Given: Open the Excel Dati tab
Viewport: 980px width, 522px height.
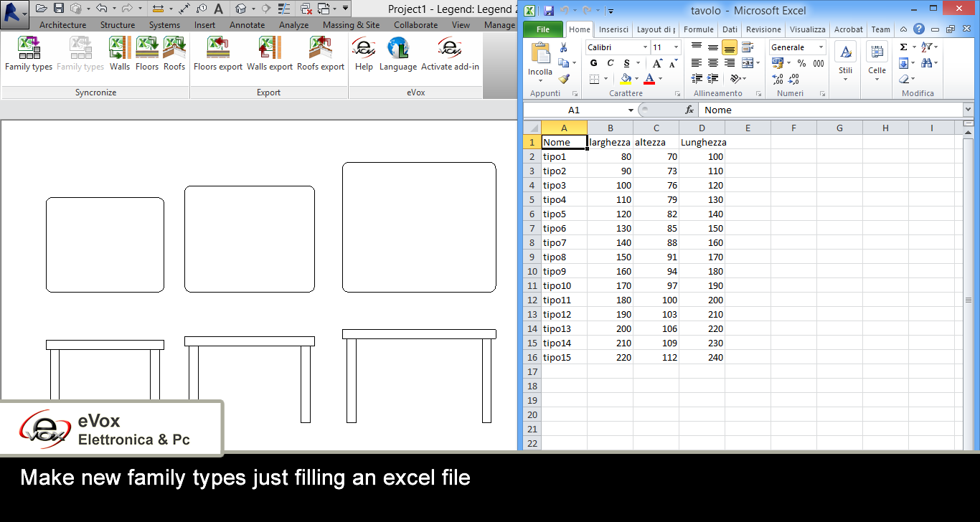Looking at the screenshot, I should tap(730, 29).
